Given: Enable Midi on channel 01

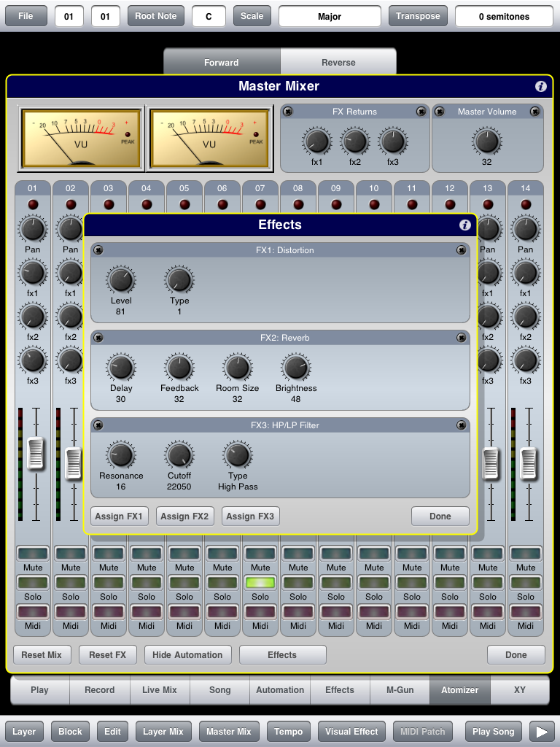Looking at the screenshot, I should click(33, 612).
